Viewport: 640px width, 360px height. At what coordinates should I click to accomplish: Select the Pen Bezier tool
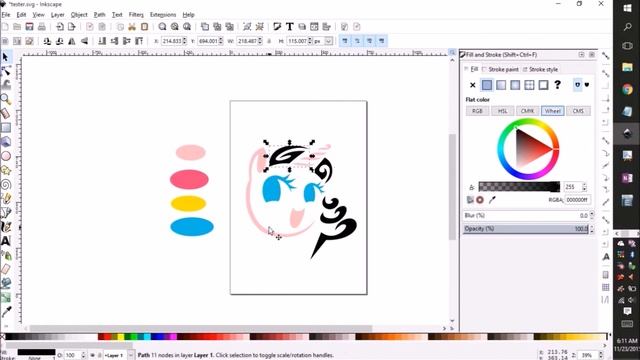coord(6,213)
